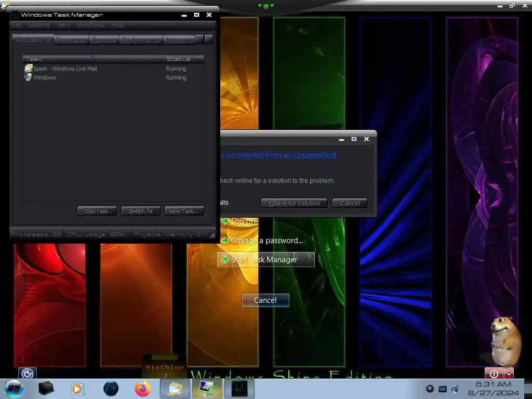Switch to the Processes tab

pyautogui.click(x=71, y=40)
